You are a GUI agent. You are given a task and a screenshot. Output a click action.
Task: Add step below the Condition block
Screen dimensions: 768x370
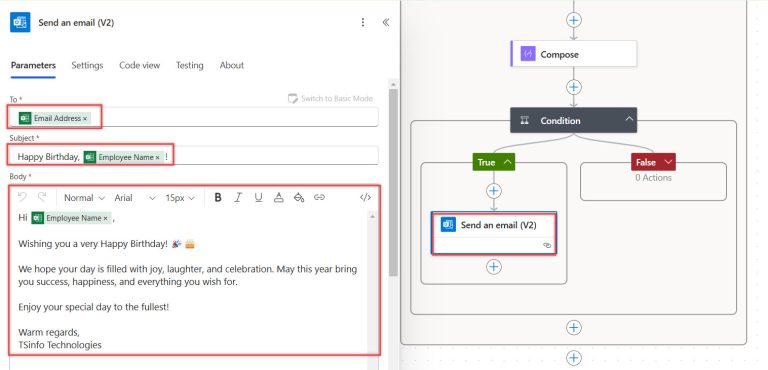coord(574,327)
